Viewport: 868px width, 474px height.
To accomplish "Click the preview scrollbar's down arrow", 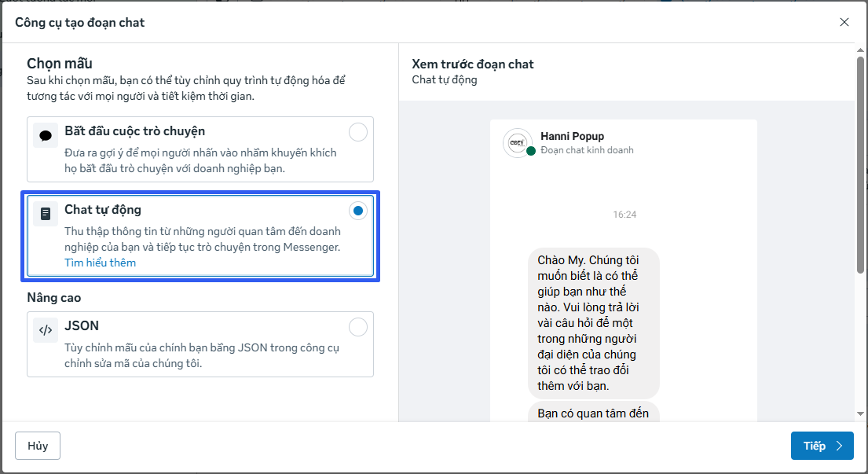I will pyautogui.click(x=860, y=413).
